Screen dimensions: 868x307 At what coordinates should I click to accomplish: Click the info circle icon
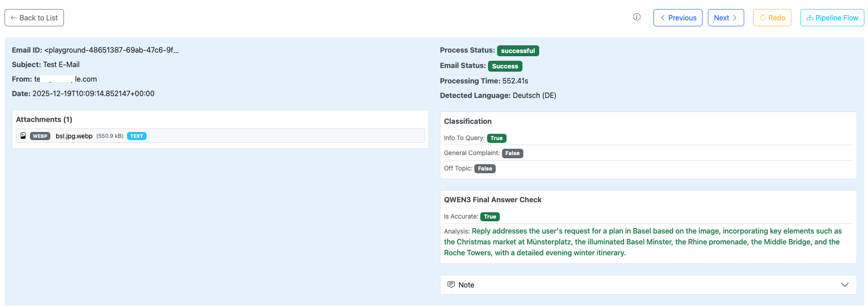tap(637, 17)
